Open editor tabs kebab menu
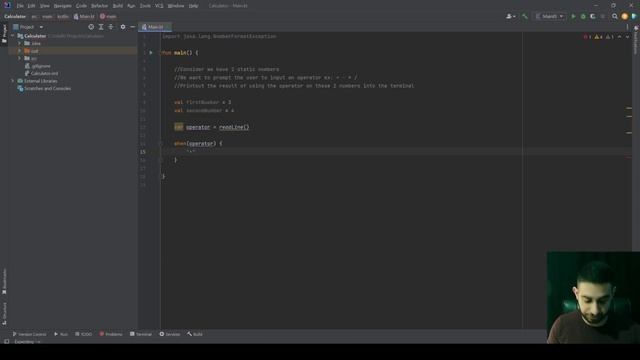Image resolution: width=640 pixels, height=360 pixels. tap(627, 27)
